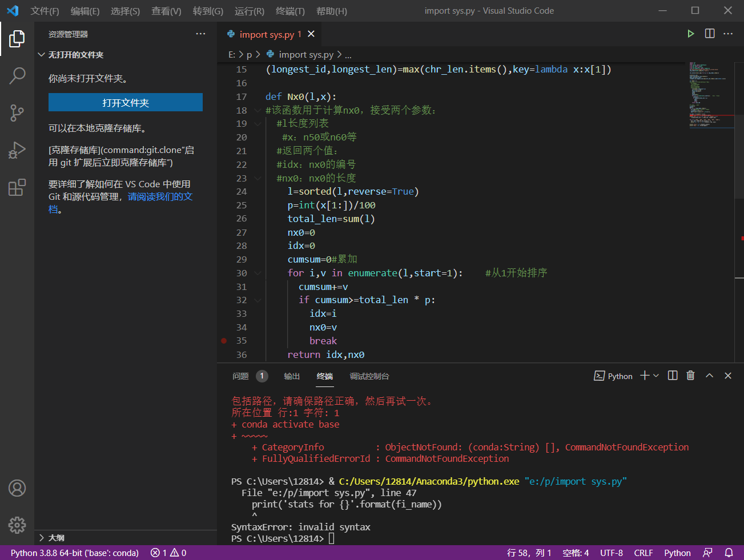Open the 帮助(H) menu
The height and width of the screenshot is (560, 744).
coord(331,11)
